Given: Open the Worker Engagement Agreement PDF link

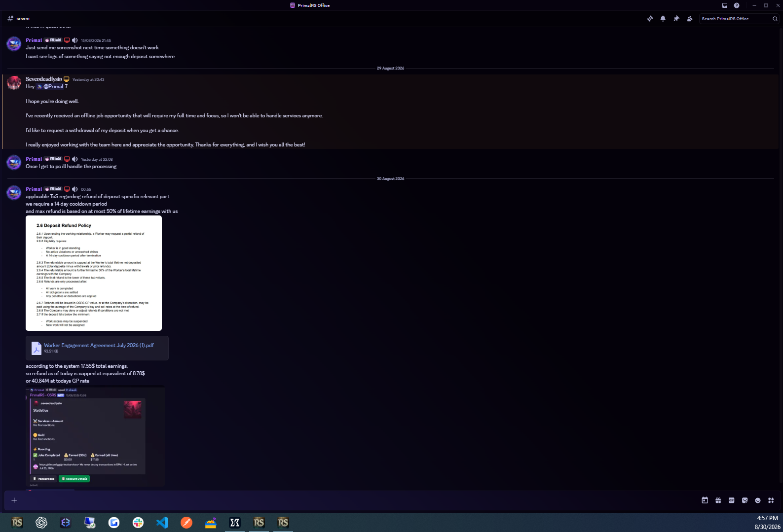Looking at the screenshot, I should (x=99, y=346).
